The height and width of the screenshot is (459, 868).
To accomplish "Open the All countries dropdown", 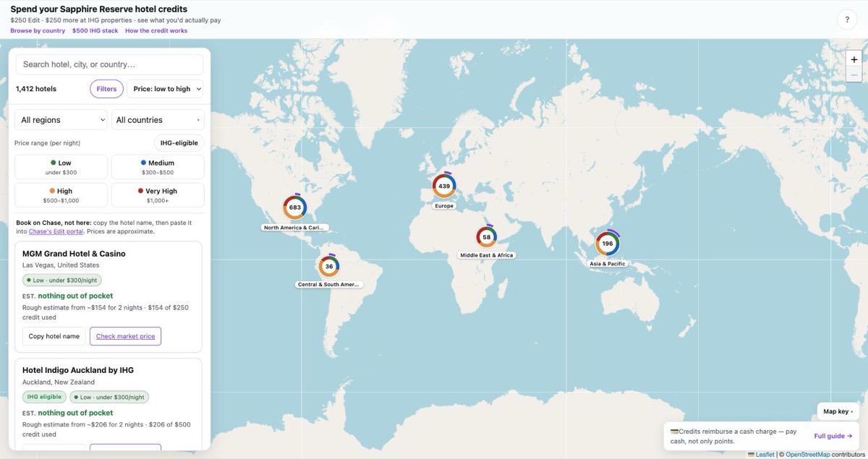I will (x=158, y=120).
